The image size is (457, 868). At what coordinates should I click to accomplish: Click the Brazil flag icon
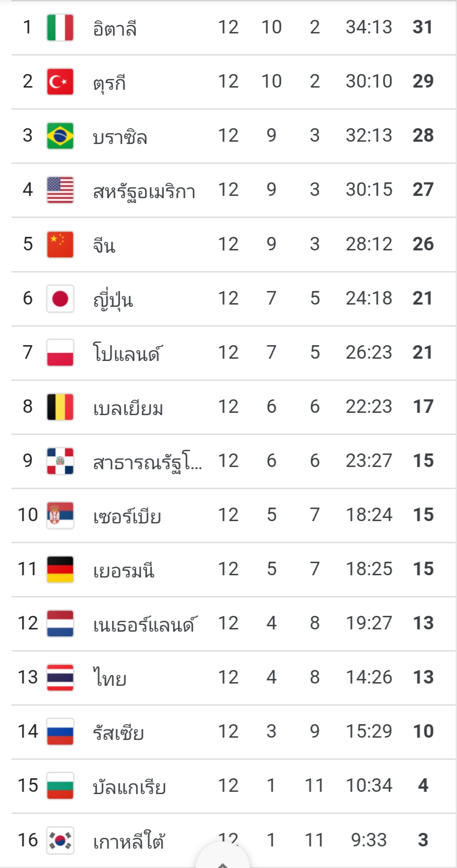coord(60,136)
